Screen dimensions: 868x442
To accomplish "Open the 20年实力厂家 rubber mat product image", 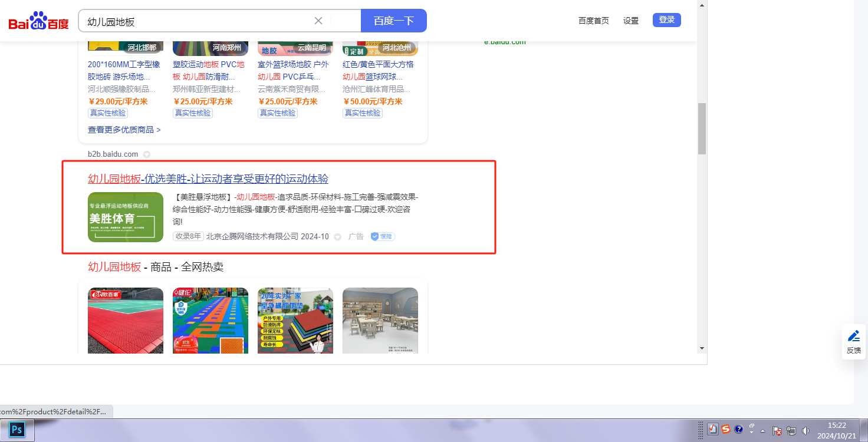I will pyautogui.click(x=295, y=321).
